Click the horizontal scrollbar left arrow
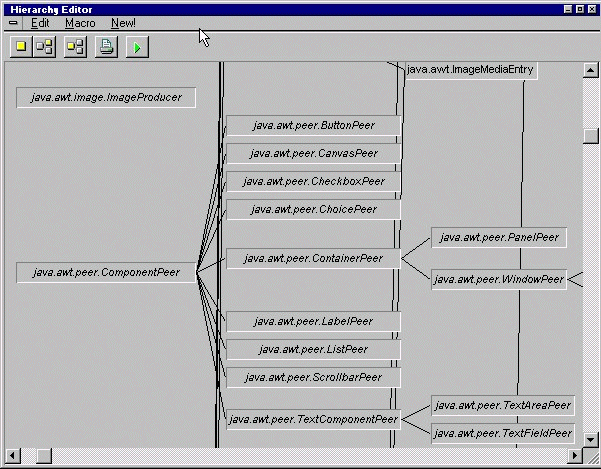This screenshot has height=469, width=601. click(x=13, y=455)
